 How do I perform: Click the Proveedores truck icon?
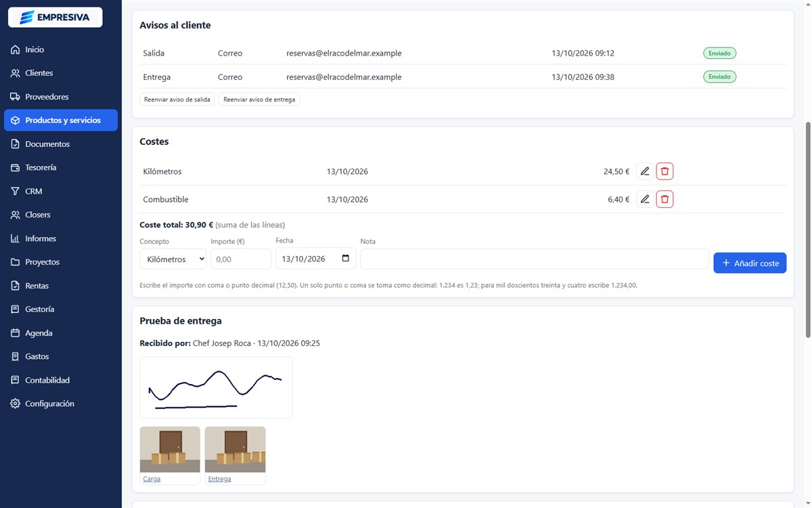[x=15, y=97]
